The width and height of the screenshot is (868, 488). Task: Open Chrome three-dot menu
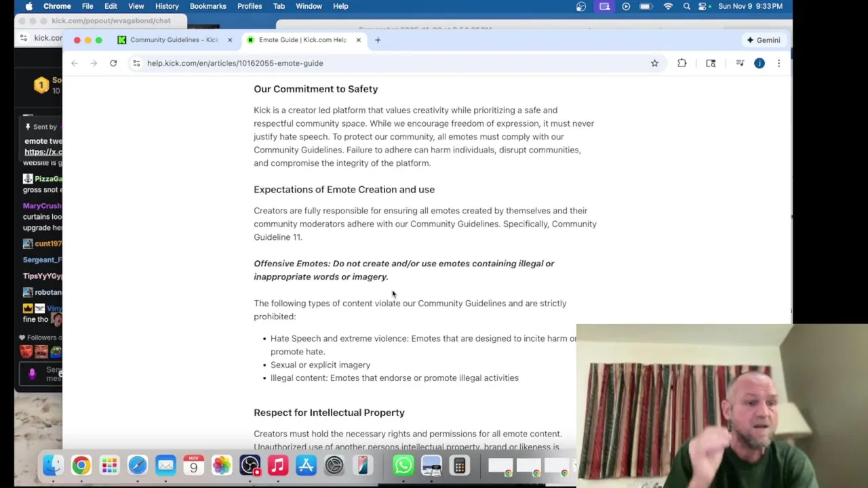point(778,63)
